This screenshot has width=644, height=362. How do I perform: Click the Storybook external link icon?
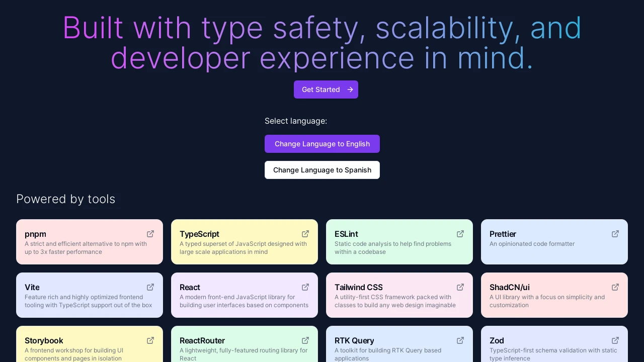150,340
